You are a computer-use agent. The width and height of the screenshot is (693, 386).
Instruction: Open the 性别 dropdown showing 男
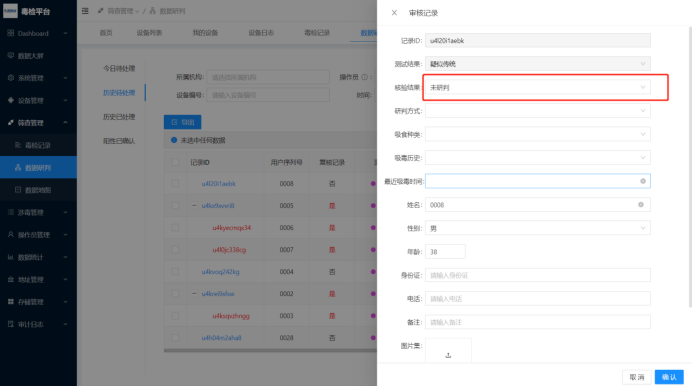pos(537,228)
